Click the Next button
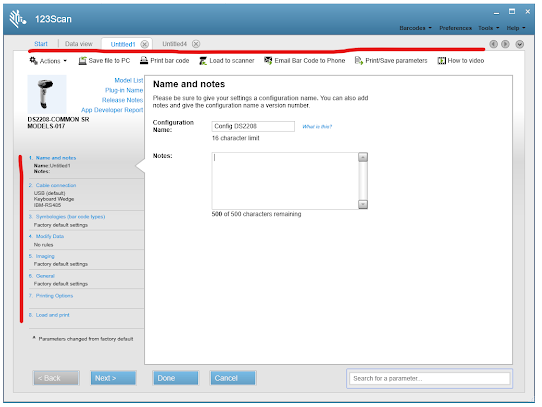This screenshot has height=407, width=542. click(113, 378)
